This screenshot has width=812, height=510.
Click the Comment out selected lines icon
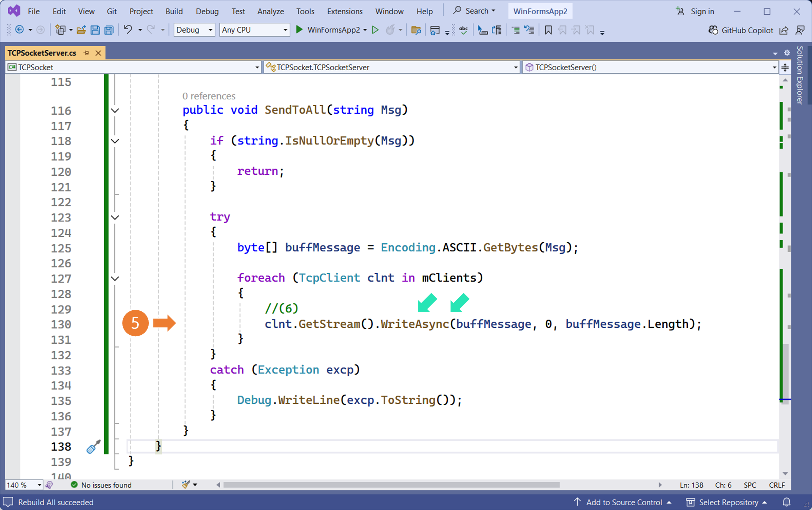point(516,30)
